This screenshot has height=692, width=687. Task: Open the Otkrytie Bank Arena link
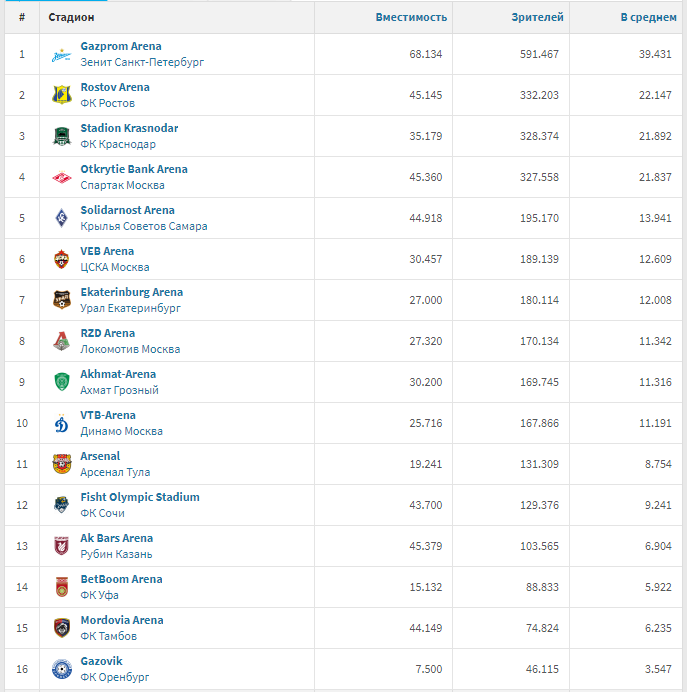click(x=134, y=170)
